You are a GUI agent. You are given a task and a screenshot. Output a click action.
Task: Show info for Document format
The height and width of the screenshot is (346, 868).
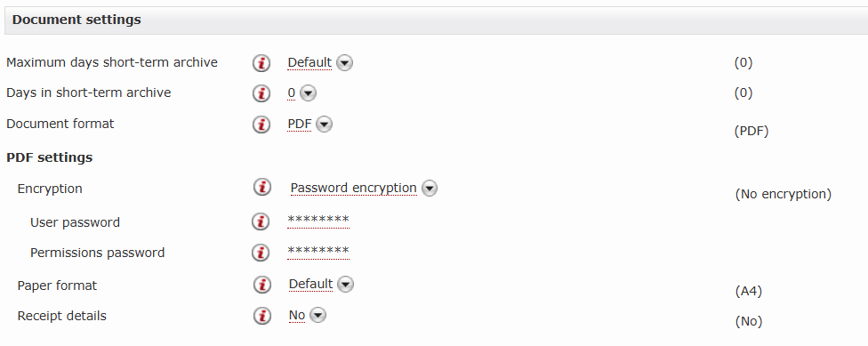pos(261,125)
